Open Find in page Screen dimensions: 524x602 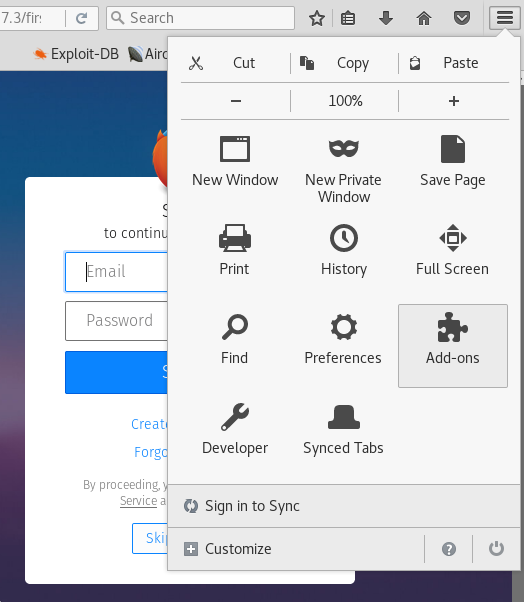tap(235, 340)
